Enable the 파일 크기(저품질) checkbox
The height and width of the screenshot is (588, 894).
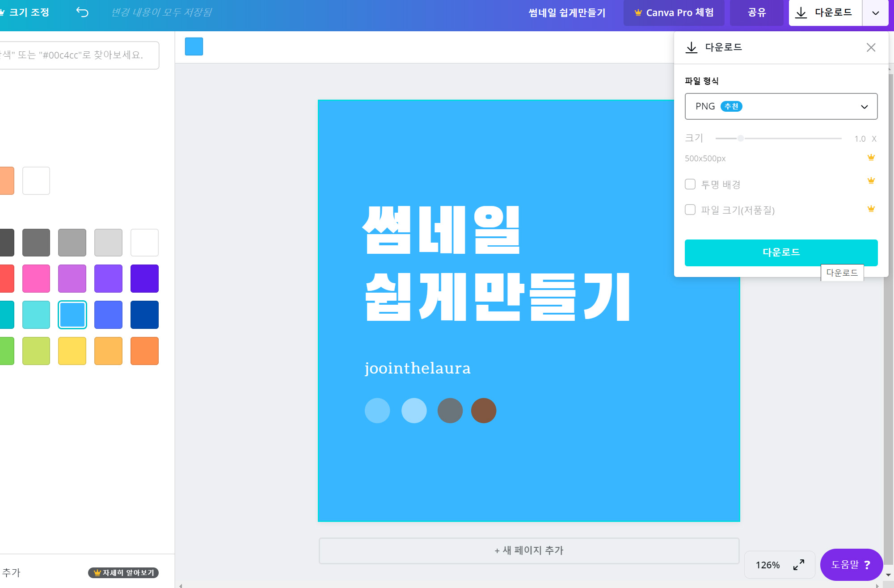(690, 210)
